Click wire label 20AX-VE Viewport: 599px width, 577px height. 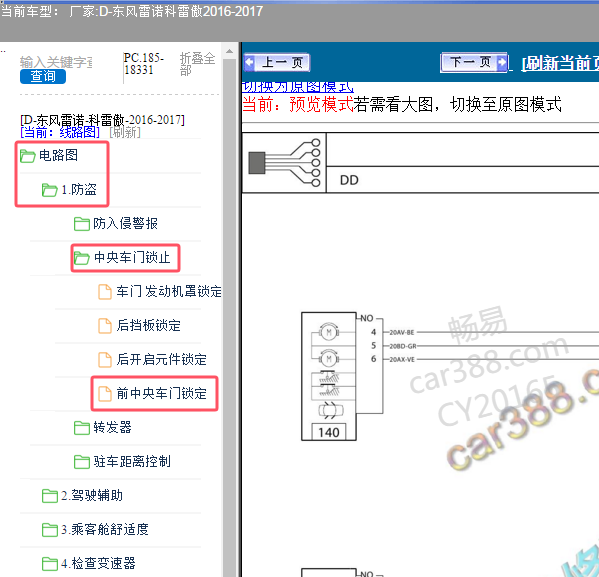pyautogui.click(x=402, y=360)
